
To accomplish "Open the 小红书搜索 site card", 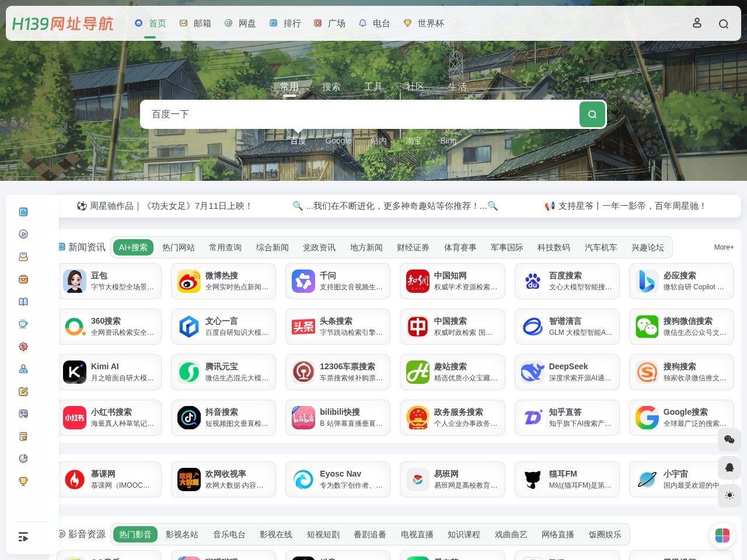I will [110, 418].
